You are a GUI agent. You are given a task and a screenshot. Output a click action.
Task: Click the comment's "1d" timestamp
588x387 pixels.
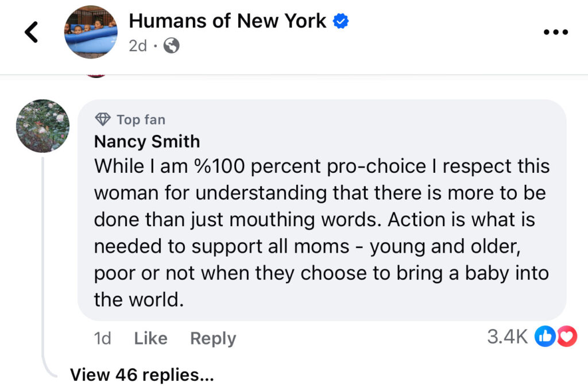[x=102, y=339]
